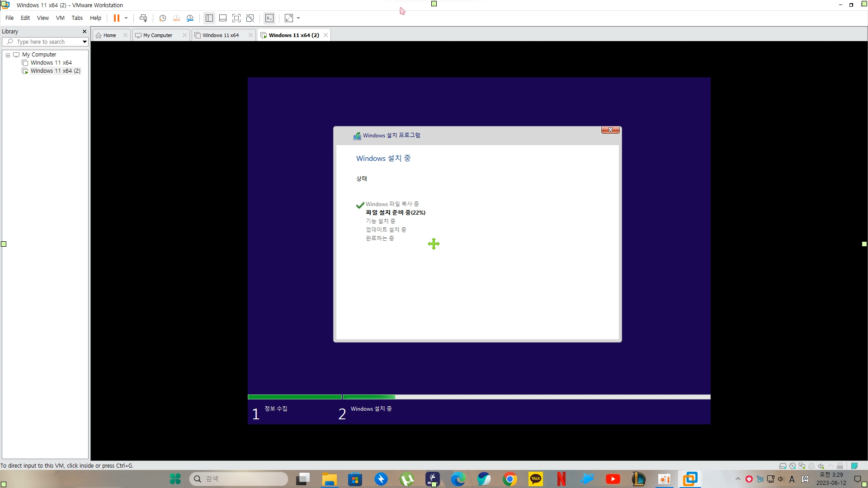Toggle the console view button
Image resolution: width=868 pixels, height=488 pixels.
coord(269,18)
